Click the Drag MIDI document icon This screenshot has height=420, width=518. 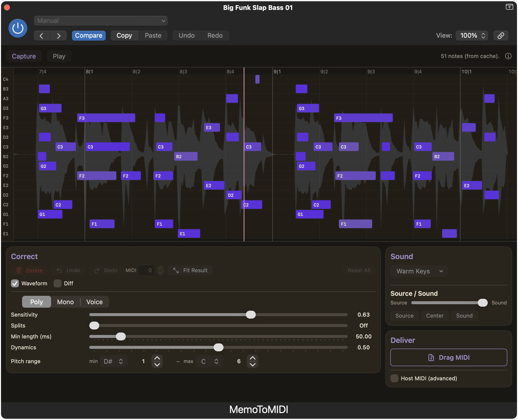pyautogui.click(x=431, y=358)
